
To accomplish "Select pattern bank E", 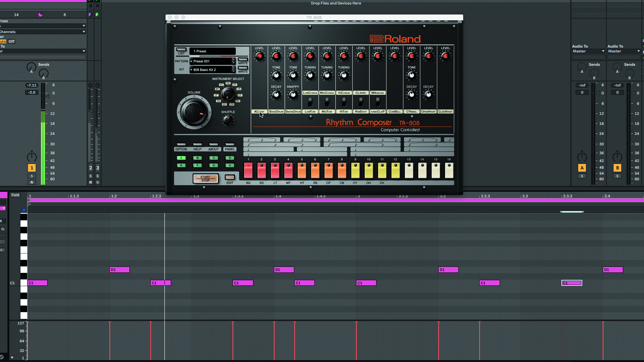I will [x=181, y=165].
